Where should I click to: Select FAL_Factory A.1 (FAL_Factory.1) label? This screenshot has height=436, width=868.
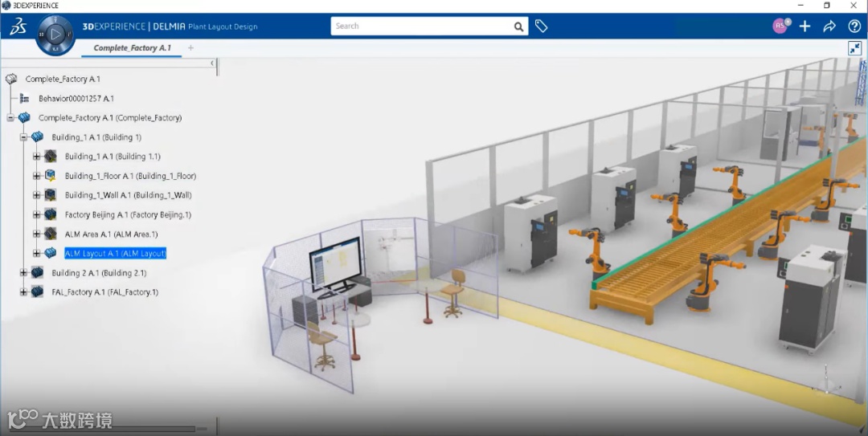click(x=104, y=292)
